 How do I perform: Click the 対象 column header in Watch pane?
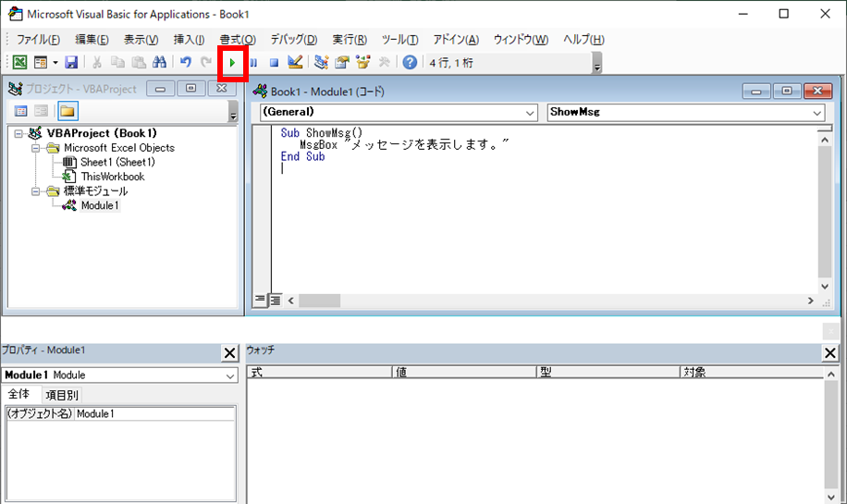click(752, 372)
